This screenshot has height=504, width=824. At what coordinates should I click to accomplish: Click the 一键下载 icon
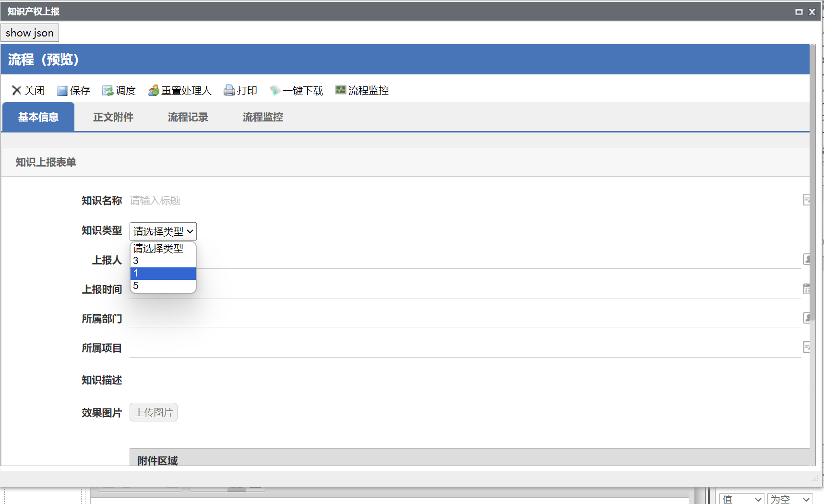tap(275, 90)
